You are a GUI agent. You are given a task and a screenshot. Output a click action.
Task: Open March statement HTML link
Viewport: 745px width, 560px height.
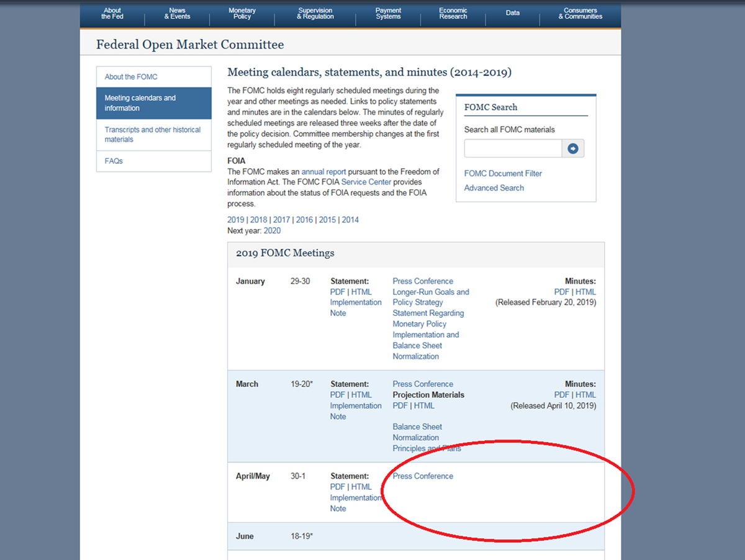click(361, 395)
